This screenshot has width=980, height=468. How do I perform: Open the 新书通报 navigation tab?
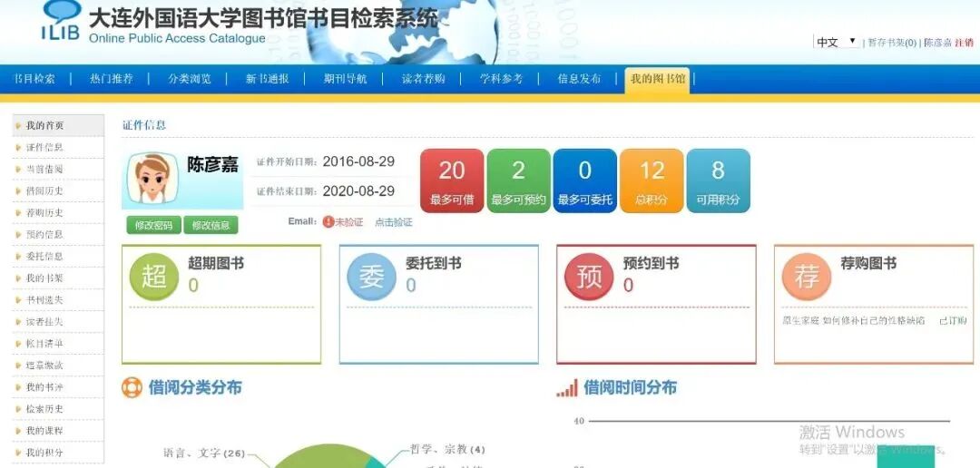pyautogui.click(x=267, y=79)
